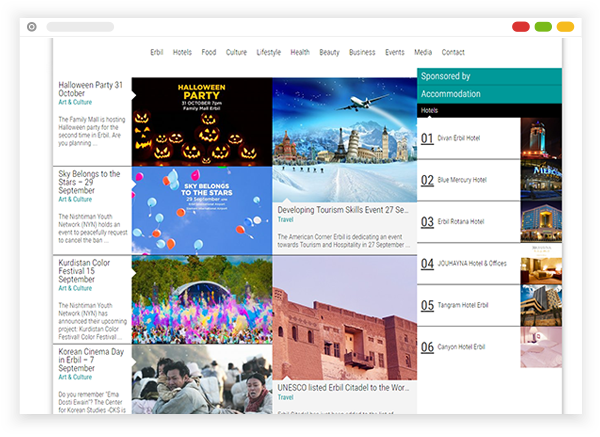Open 02 Blue Mercury Hotel listing

pos(469,180)
